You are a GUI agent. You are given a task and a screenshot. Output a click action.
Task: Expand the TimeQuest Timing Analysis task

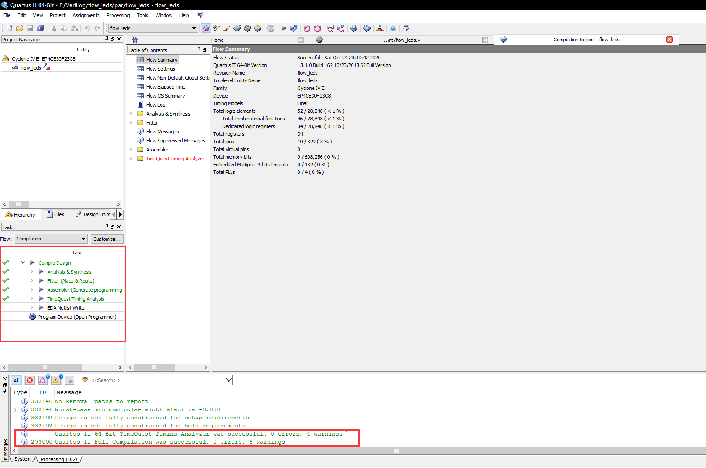[32, 299]
